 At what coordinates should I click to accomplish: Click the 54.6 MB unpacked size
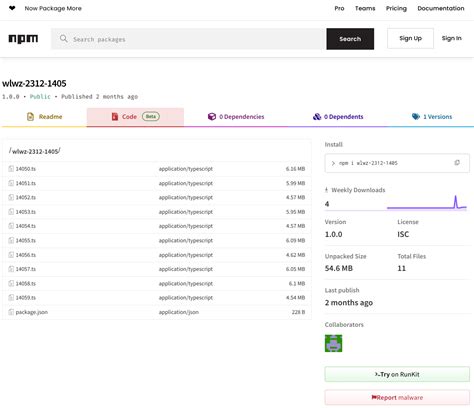(x=339, y=268)
